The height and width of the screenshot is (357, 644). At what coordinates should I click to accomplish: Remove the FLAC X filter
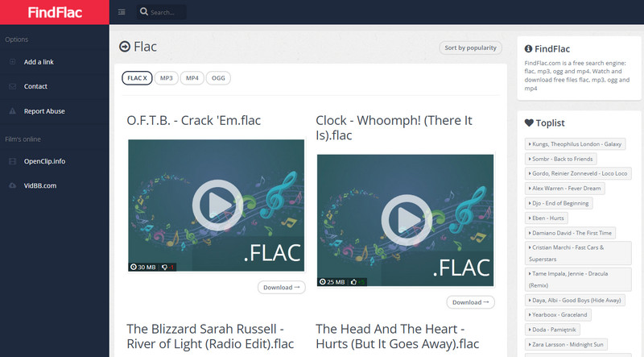click(x=137, y=77)
